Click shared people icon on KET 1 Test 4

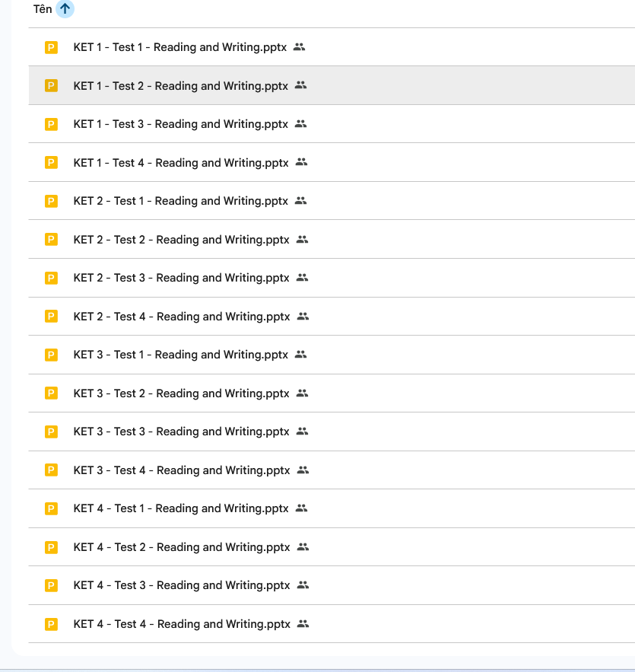(x=301, y=162)
